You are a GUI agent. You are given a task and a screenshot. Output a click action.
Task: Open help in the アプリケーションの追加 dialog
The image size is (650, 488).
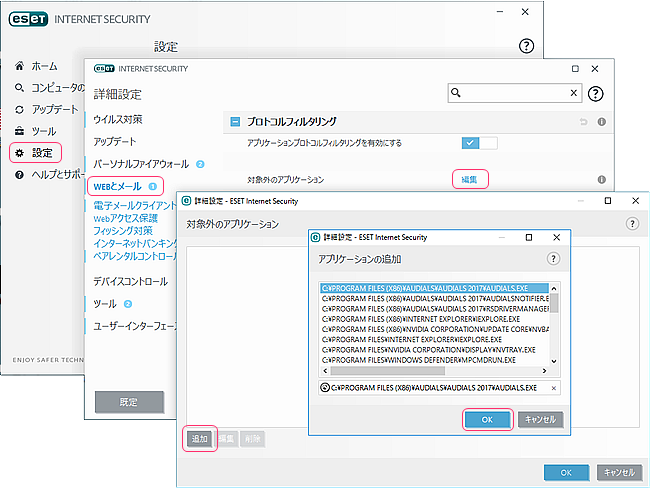tap(553, 259)
